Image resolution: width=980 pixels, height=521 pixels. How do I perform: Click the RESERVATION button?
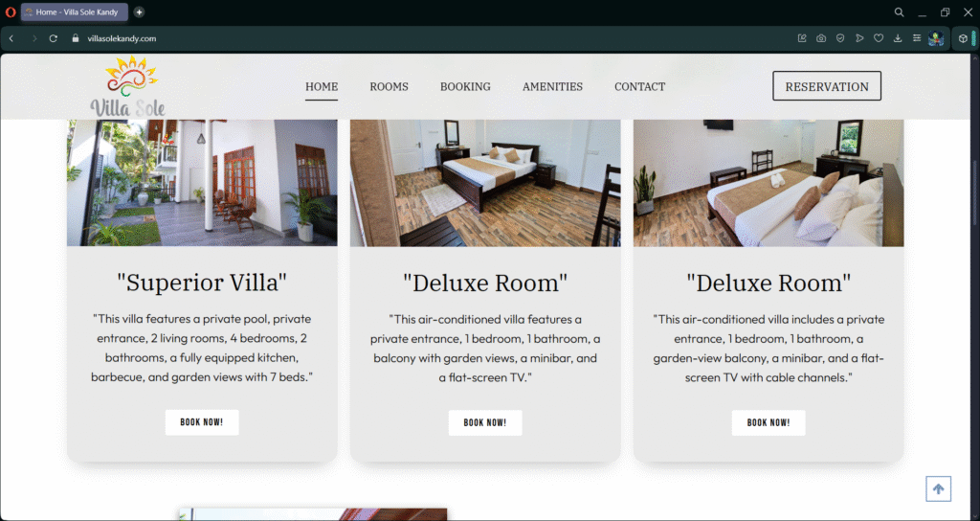[x=827, y=86]
